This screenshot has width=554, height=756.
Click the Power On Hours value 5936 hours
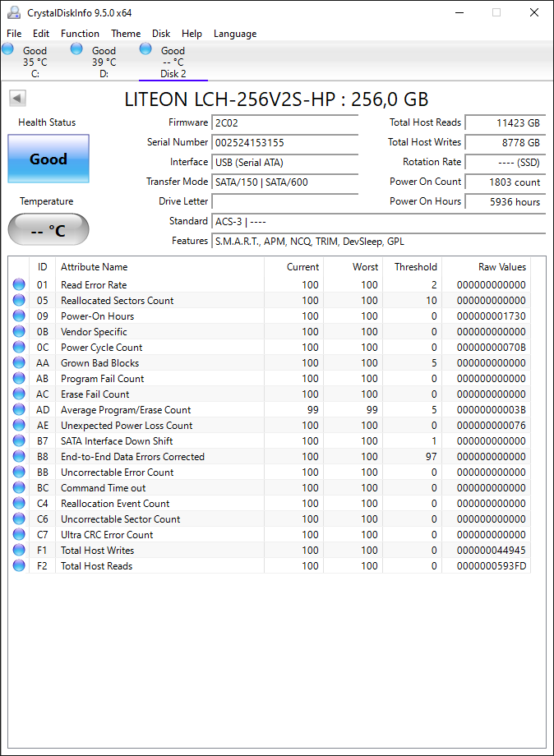click(x=506, y=202)
